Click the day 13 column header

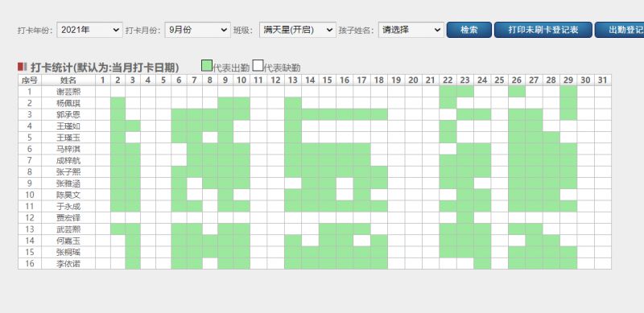[293, 80]
